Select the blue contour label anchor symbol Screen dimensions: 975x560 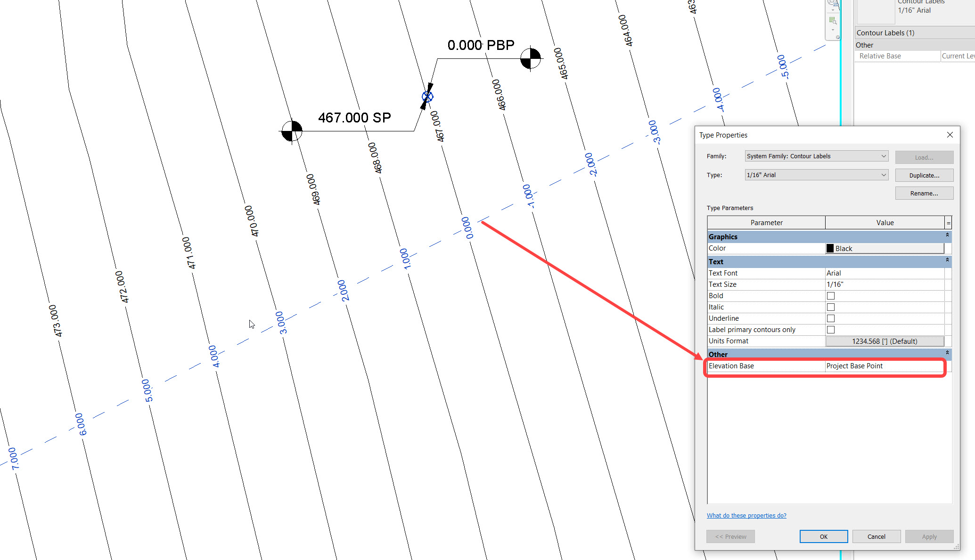pyautogui.click(x=427, y=96)
